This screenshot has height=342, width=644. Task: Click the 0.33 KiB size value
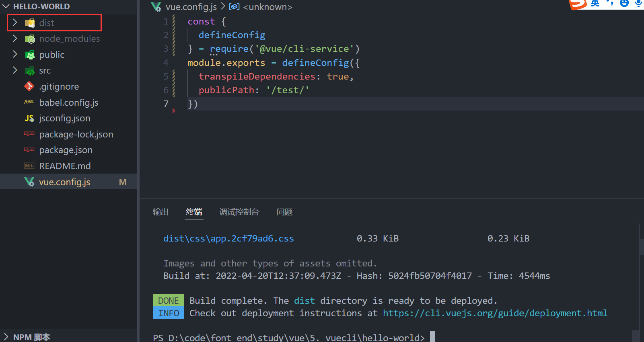pyautogui.click(x=377, y=238)
